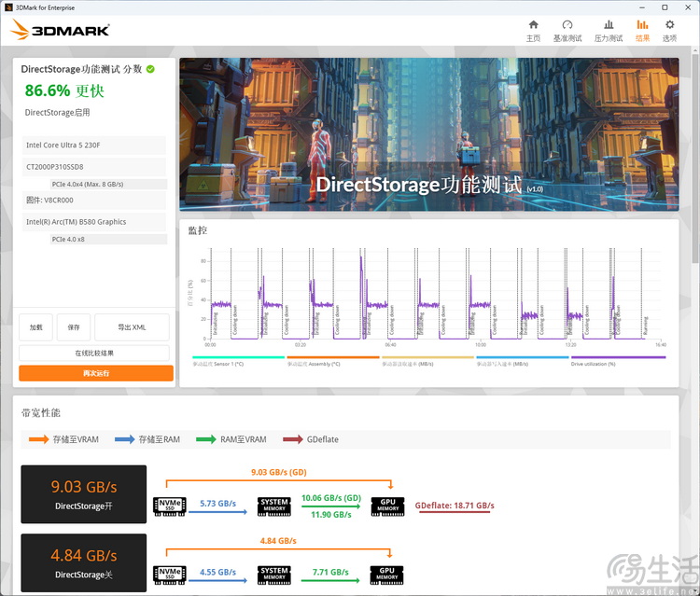Click the 监控 monitoring heading
The height and width of the screenshot is (596, 700).
pos(198,230)
